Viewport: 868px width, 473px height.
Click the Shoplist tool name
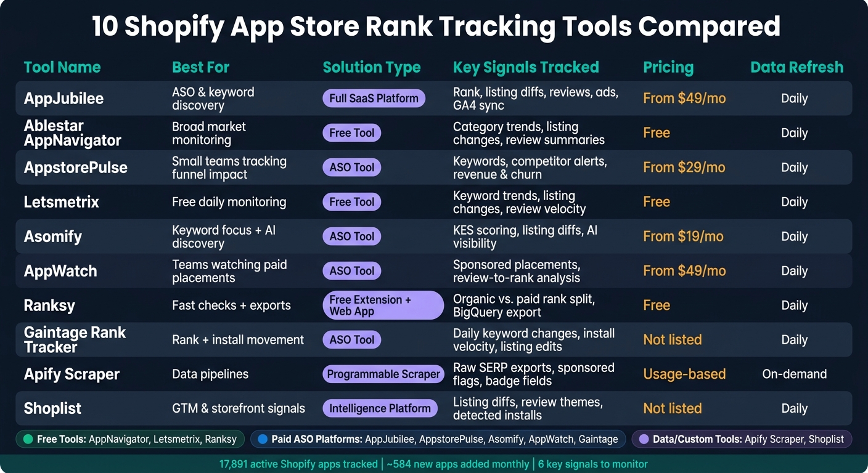pyautogui.click(x=52, y=408)
